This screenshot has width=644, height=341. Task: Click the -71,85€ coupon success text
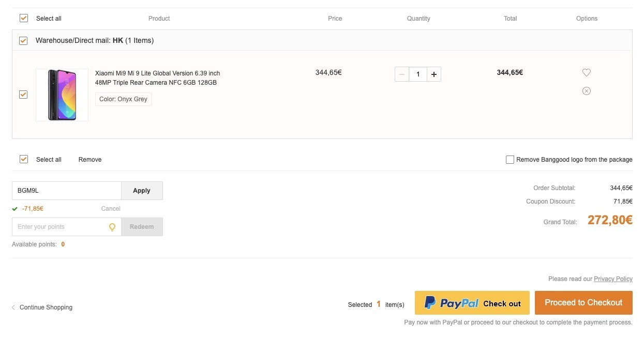pyautogui.click(x=33, y=209)
